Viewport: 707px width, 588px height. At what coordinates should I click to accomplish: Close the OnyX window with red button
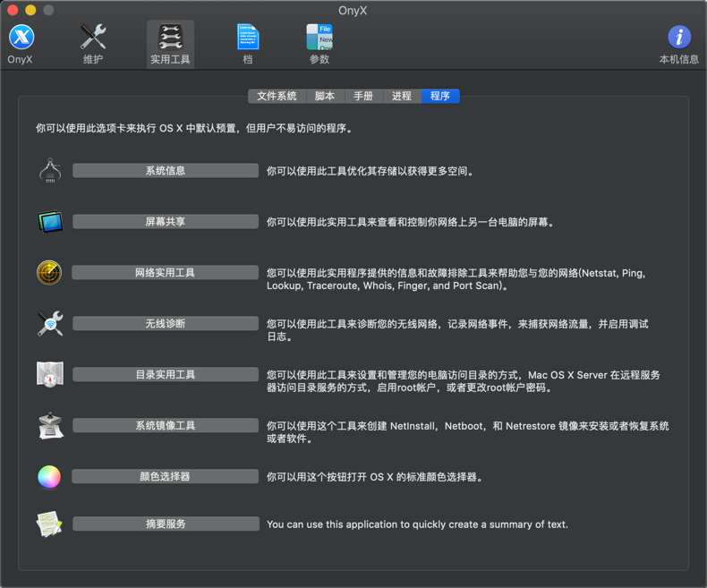13,10
